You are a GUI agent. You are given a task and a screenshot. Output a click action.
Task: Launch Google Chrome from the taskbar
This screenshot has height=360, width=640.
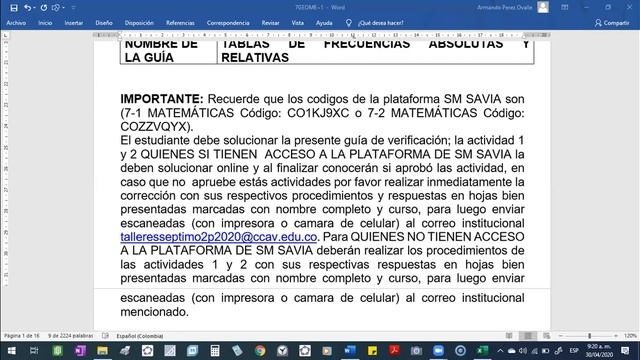[x=260, y=351]
